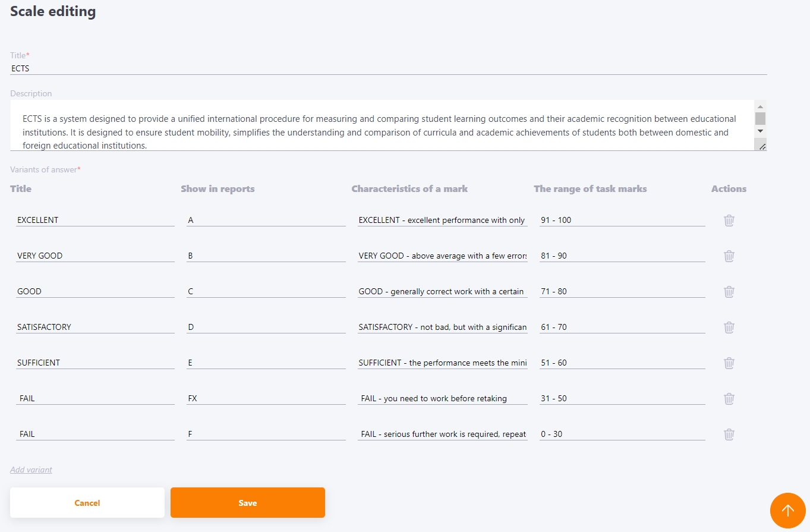Delete the SUFFICIENT variant row
Image resolution: width=810 pixels, height=532 pixels.
click(x=729, y=363)
